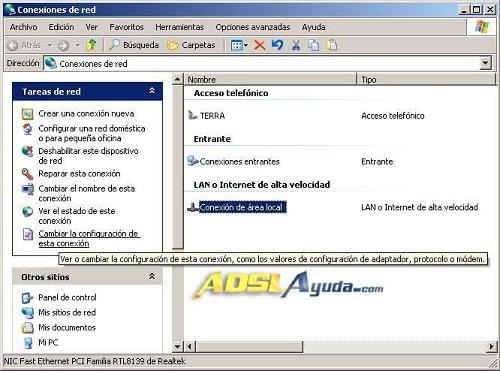Select the TERRA dial-up connection
The height and width of the screenshot is (371, 500).
tap(212, 116)
